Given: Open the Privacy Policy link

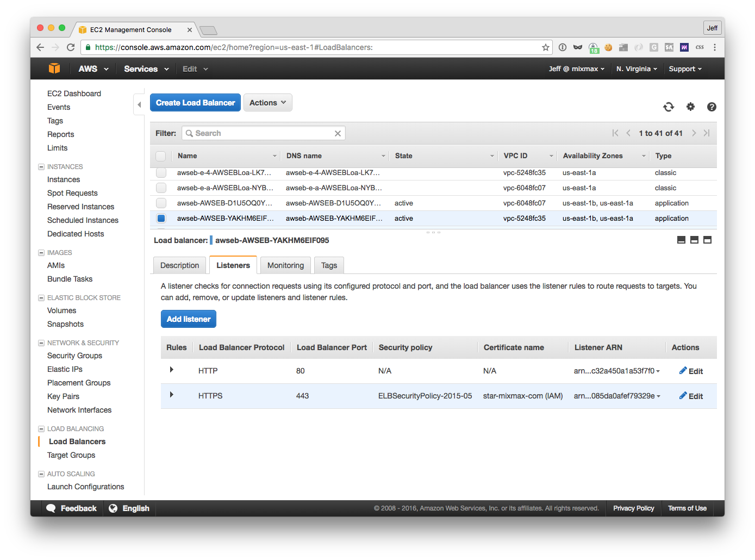Looking at the screenshot, I should coord(634,508).
